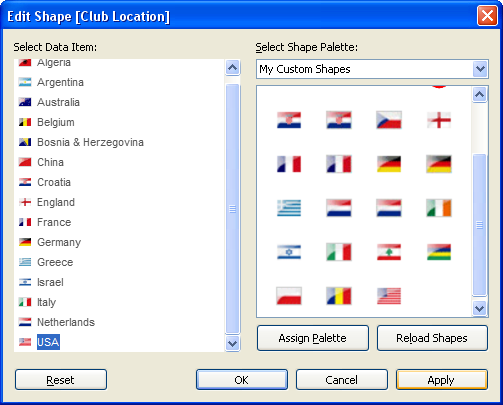Screen dimensions: 503x405
Task: Pick the Israel flag shape in palette
Action: pyautogui.click(x=289, y=252)
